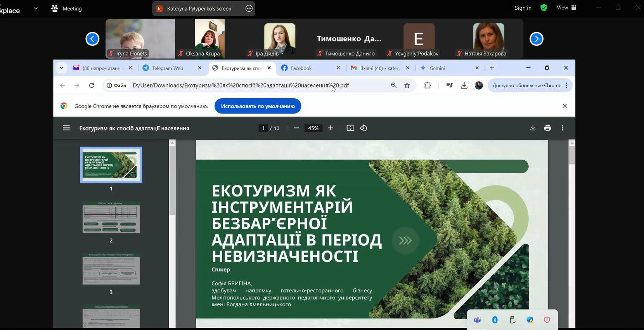Bookmark this page with the star icon

pos(407,85)
